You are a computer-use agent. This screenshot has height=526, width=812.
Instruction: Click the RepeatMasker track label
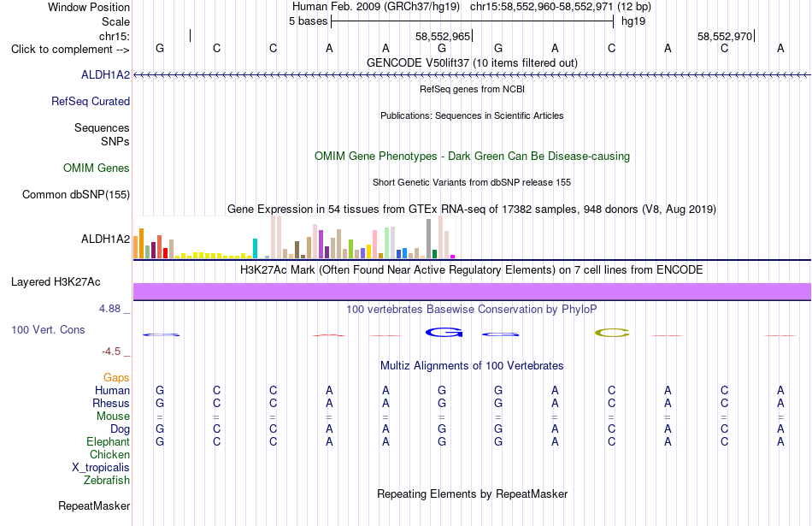(94, 505)
